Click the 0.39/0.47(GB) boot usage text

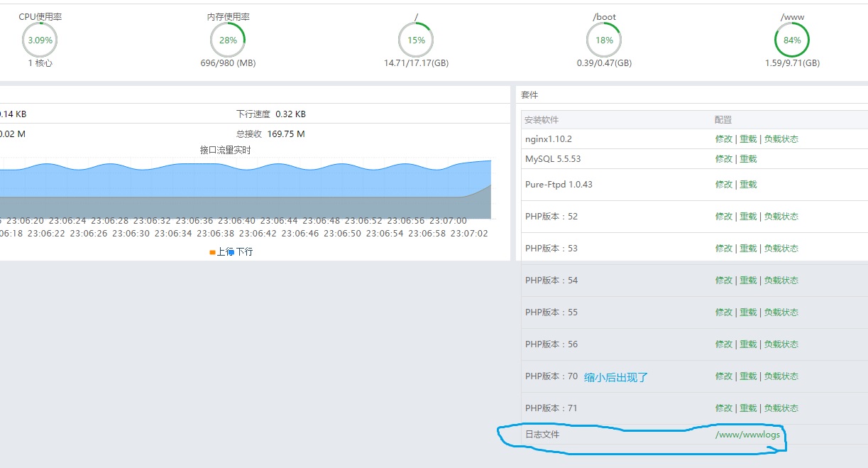tap(604, 63)
